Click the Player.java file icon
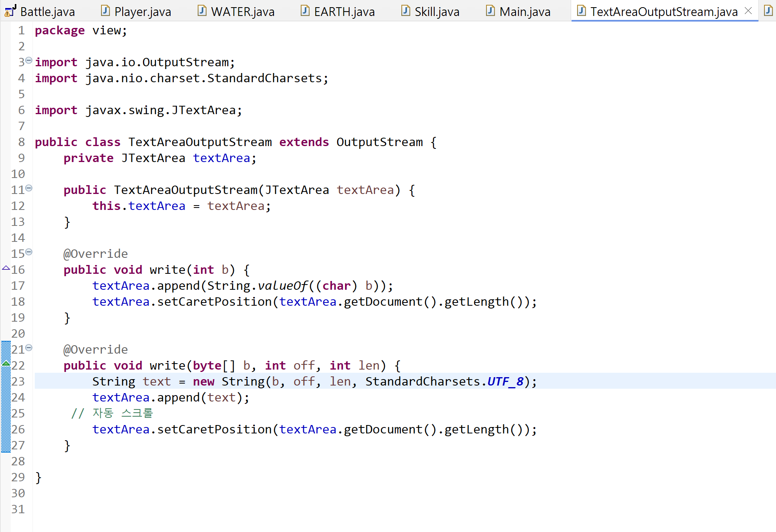This screenshot has width=776, height=532. (x=105, y=11)
